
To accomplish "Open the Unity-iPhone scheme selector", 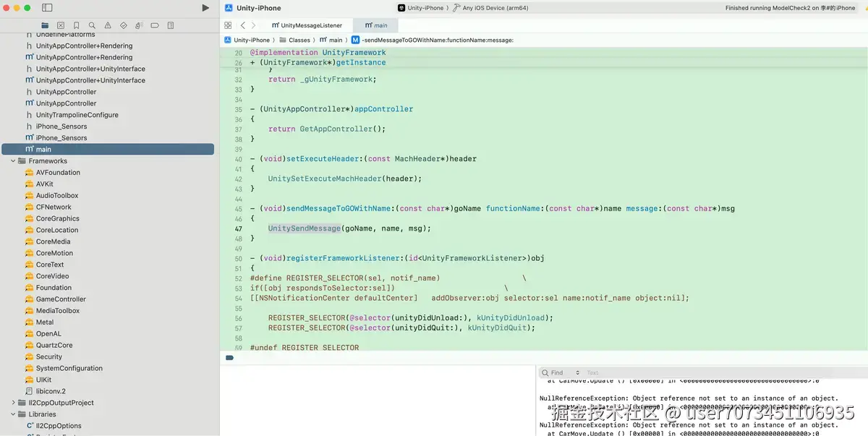I will tap(421, 8).
